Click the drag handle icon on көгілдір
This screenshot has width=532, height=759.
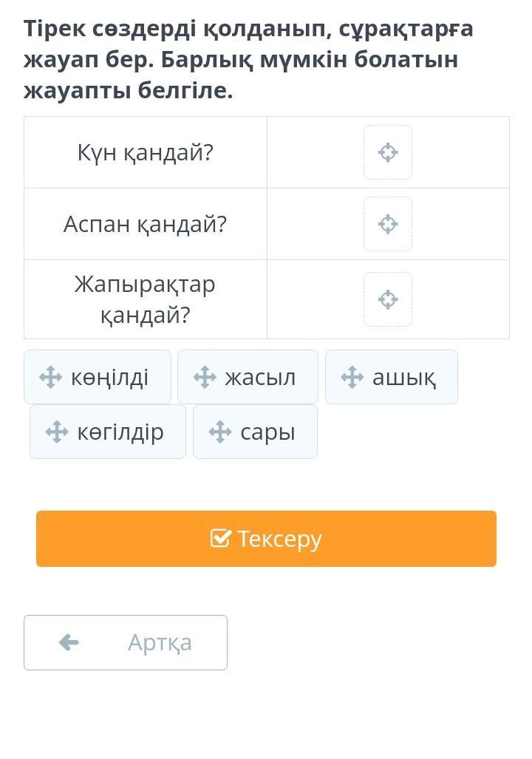pos(57,432)
